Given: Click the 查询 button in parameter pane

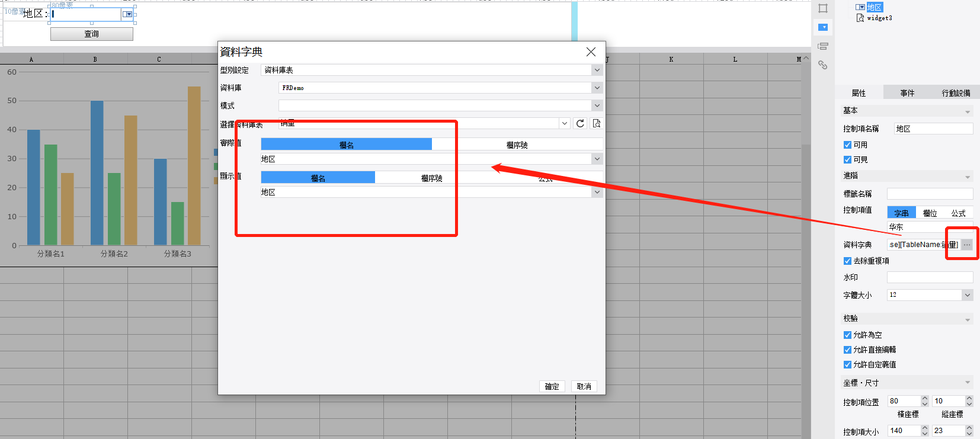Looking at the screenshot, I should (92, 34).
